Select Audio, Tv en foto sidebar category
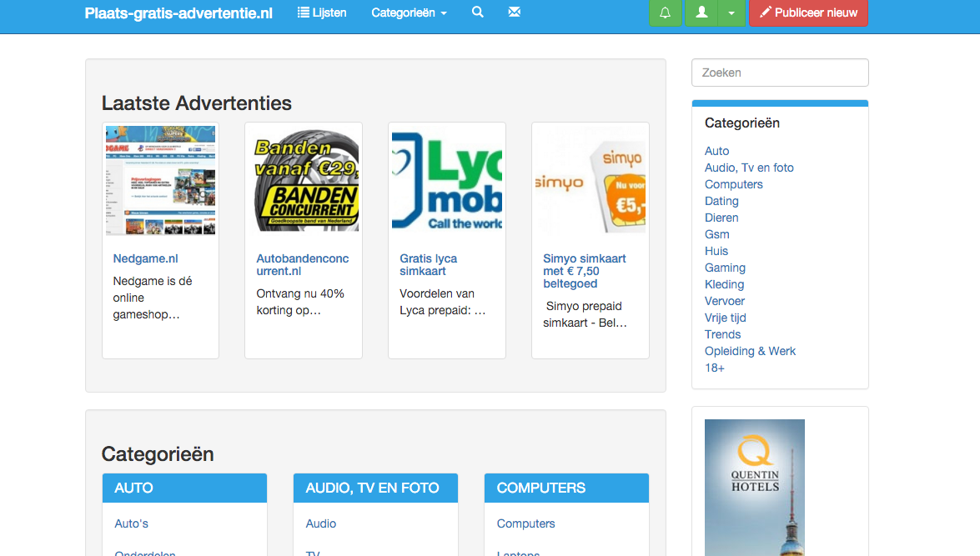This screenshot has width=980, height=556. [749, 168]
